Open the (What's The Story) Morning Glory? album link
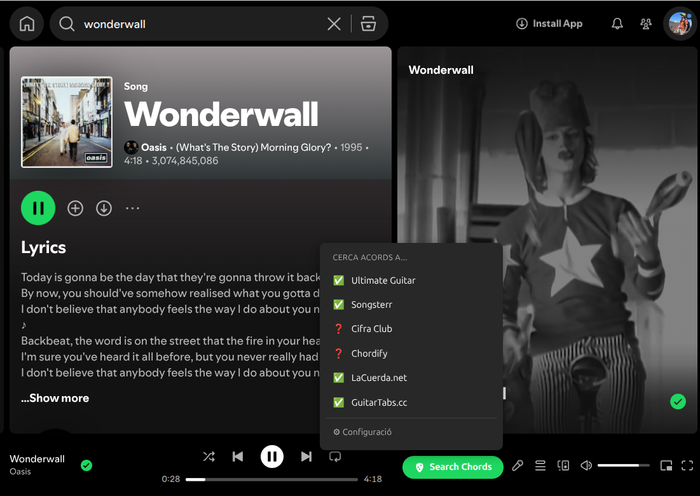700x496 pixels. point(254,147)
